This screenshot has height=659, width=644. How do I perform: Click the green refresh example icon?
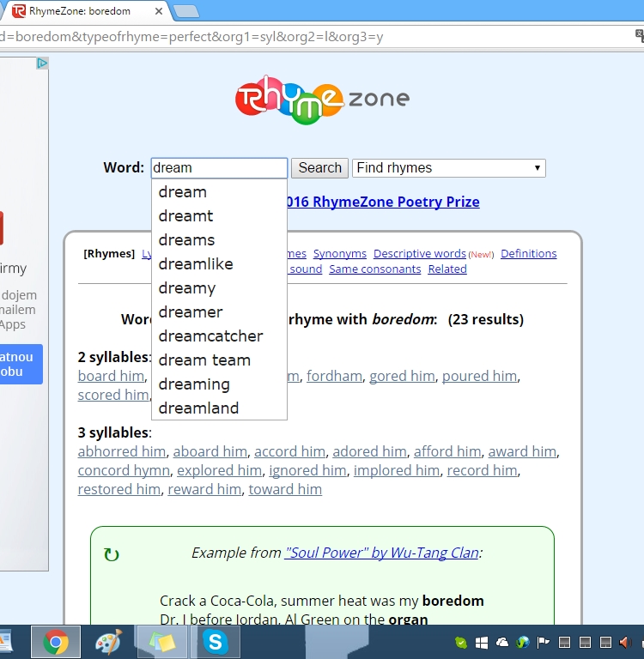tap(111, 554)
